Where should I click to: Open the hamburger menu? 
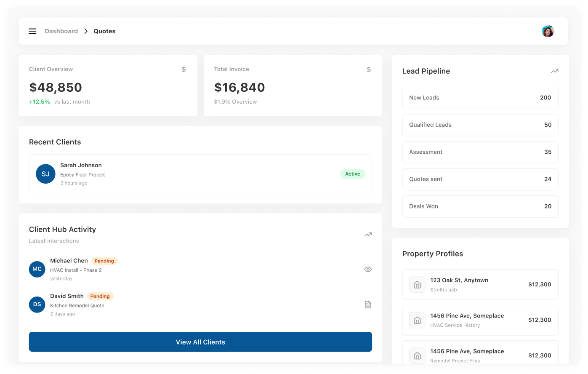click(32, 31)
